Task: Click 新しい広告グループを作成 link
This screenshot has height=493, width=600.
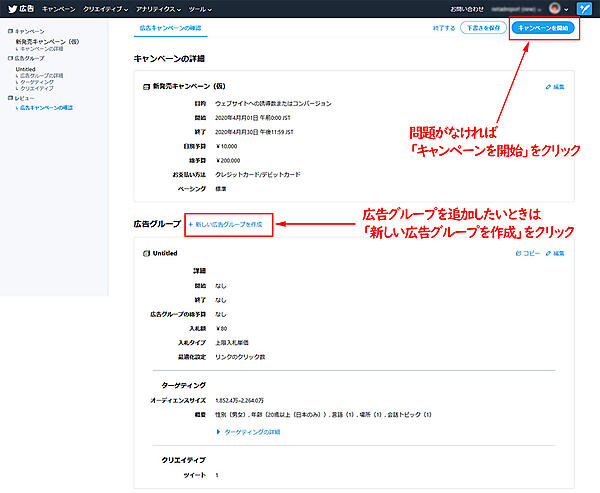Action: (226, 224)
